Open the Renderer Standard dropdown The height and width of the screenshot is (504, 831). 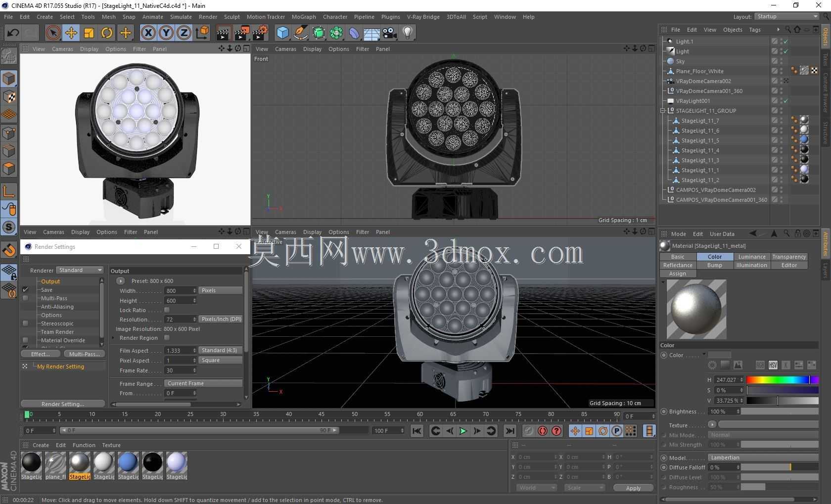coord(80,270)
